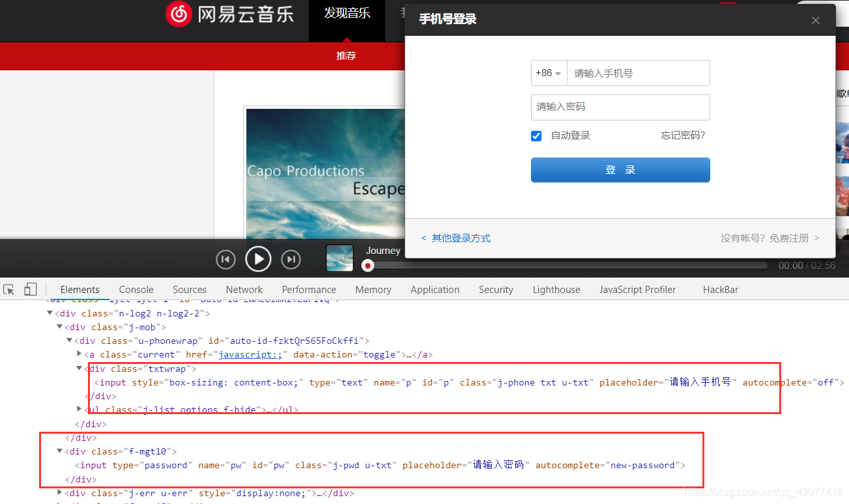
Task: Click the red playback progress handle
Action: (368, 266)
